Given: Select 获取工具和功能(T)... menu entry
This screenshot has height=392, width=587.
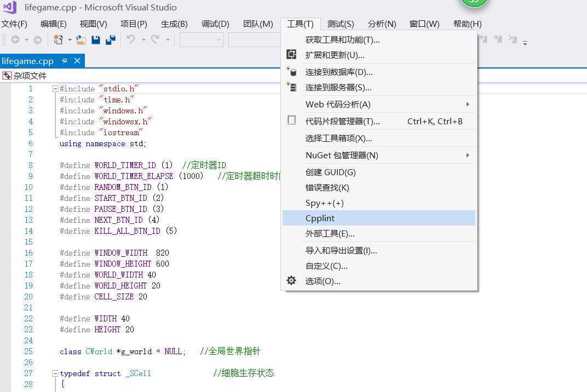Looking at the screenshot, I should tap(379, 39).
